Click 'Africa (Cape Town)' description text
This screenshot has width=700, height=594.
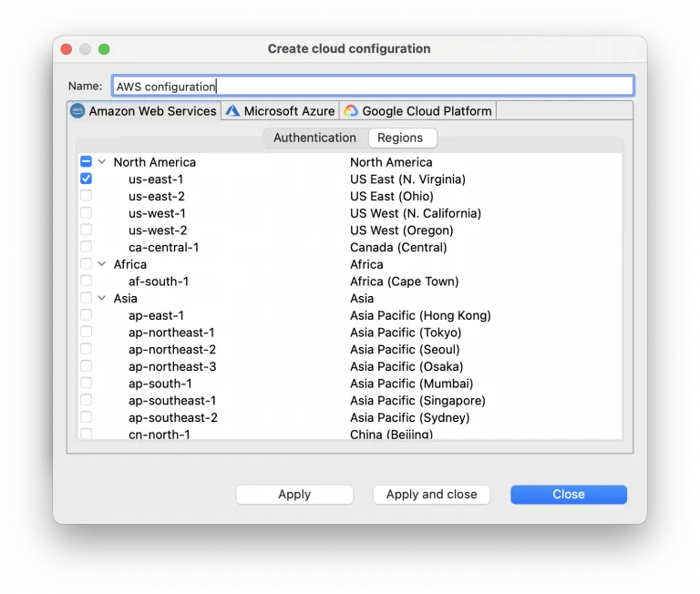404,282
